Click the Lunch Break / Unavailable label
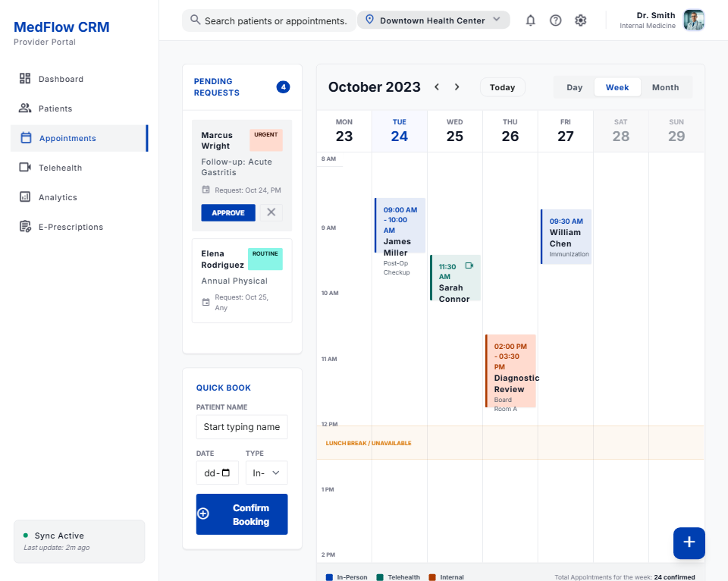The width and height of the screenshot is (728, 581). (x=369, y=443)
